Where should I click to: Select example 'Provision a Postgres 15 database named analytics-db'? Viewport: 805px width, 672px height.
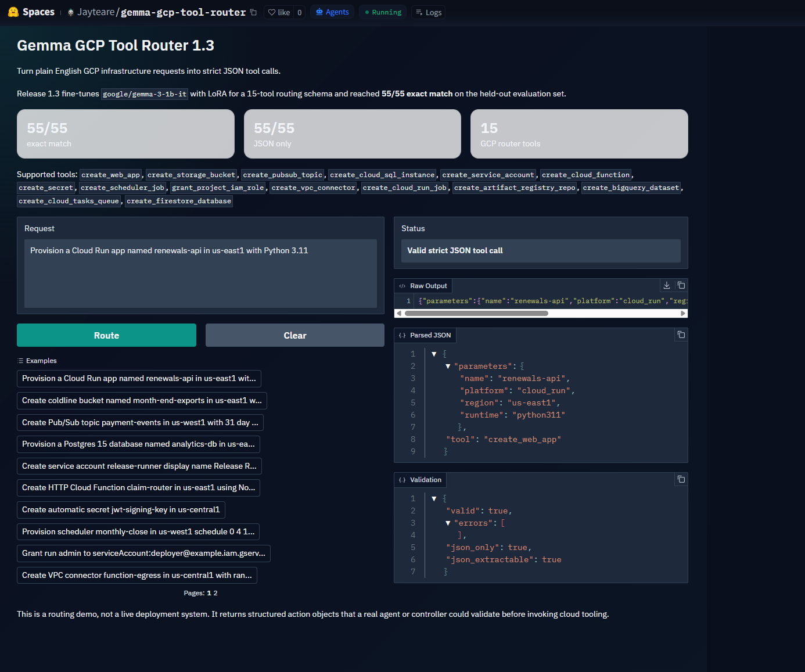(x=138, y=444)
